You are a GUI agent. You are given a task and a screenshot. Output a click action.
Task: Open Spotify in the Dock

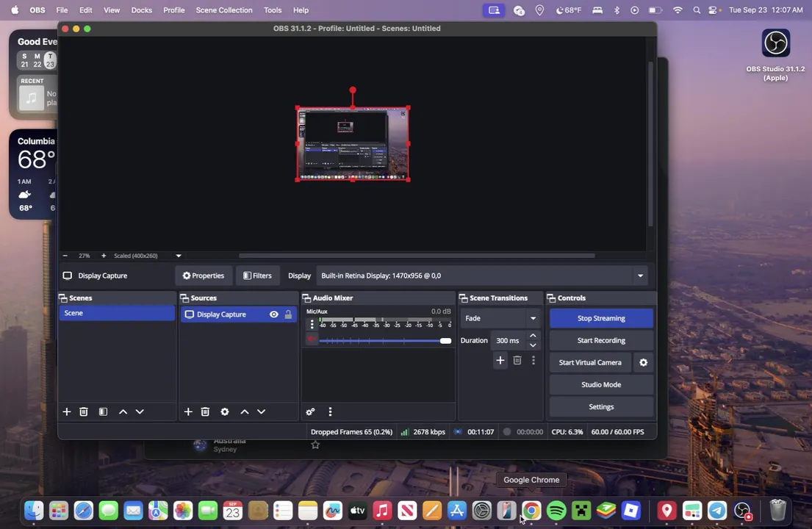[x=556, y=511]
